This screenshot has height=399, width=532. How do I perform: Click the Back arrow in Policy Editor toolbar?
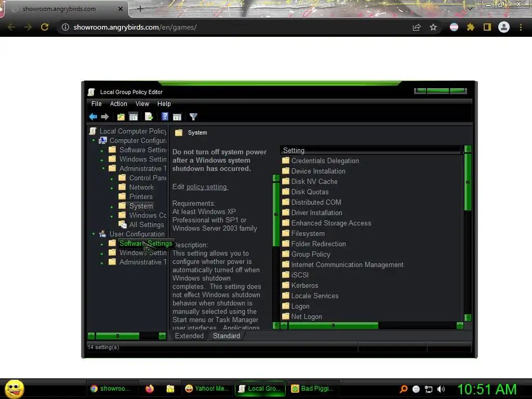(93, 117)
